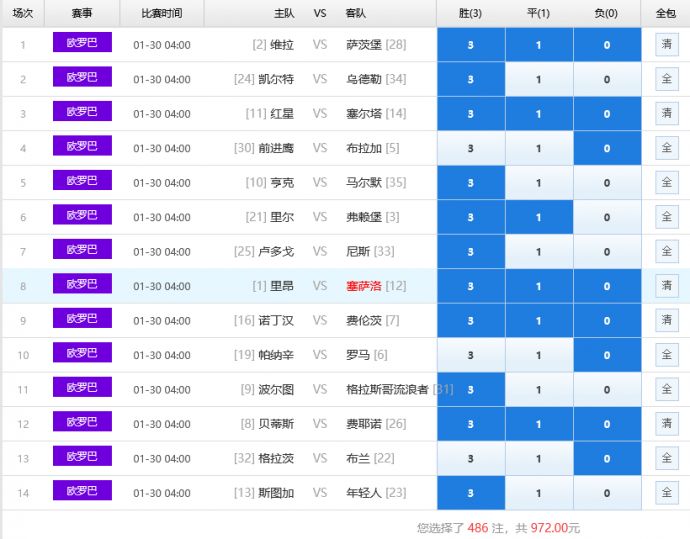Click the 全包 column header

(666, 13)
